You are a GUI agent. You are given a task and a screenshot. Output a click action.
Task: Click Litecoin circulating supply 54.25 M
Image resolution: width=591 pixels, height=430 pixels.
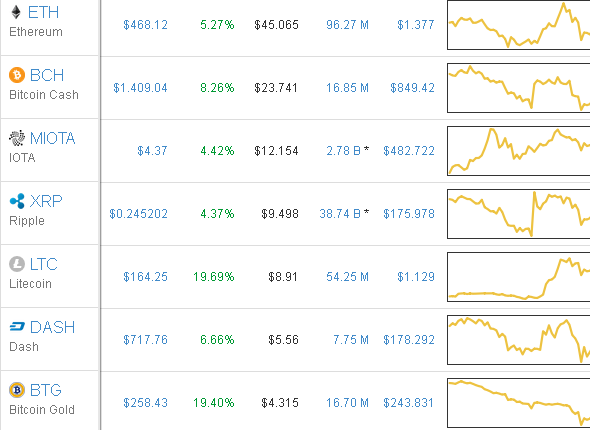tap(347, 277)
